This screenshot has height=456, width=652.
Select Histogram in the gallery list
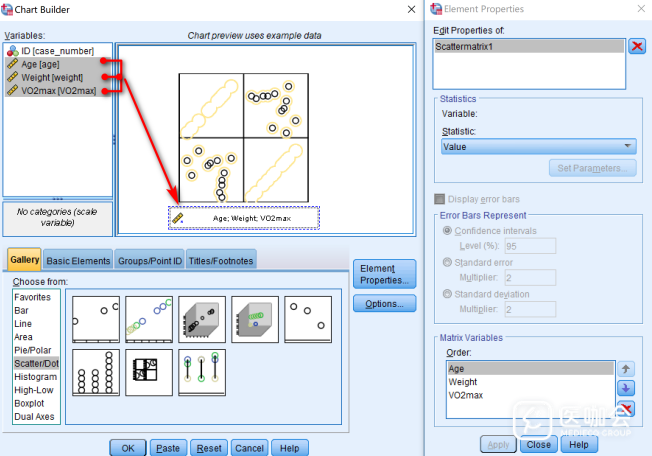[x=35, y=376]
